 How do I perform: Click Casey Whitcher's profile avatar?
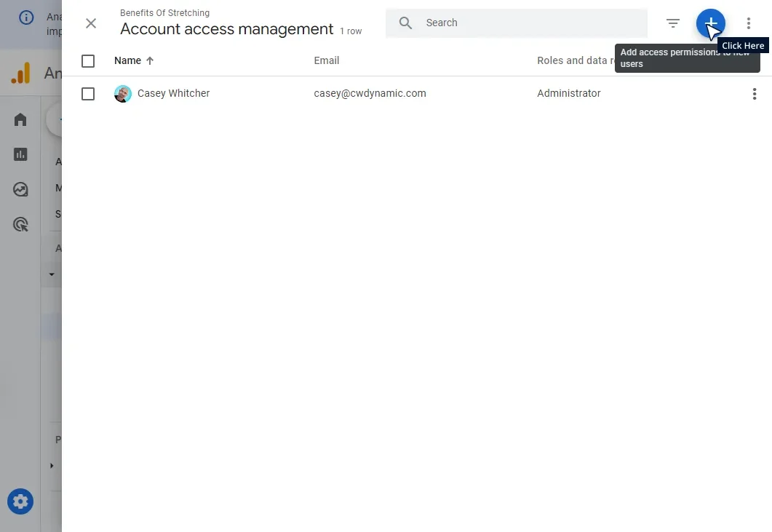coord(122,93)
